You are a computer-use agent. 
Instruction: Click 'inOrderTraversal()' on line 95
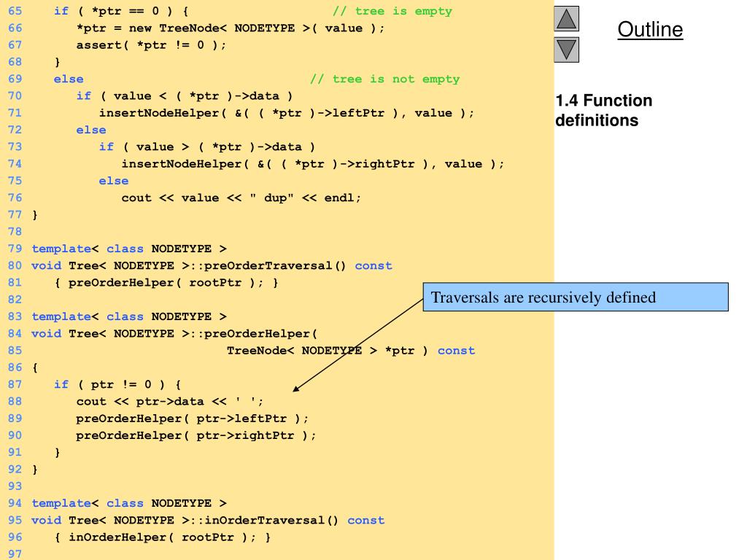[271, 521]
